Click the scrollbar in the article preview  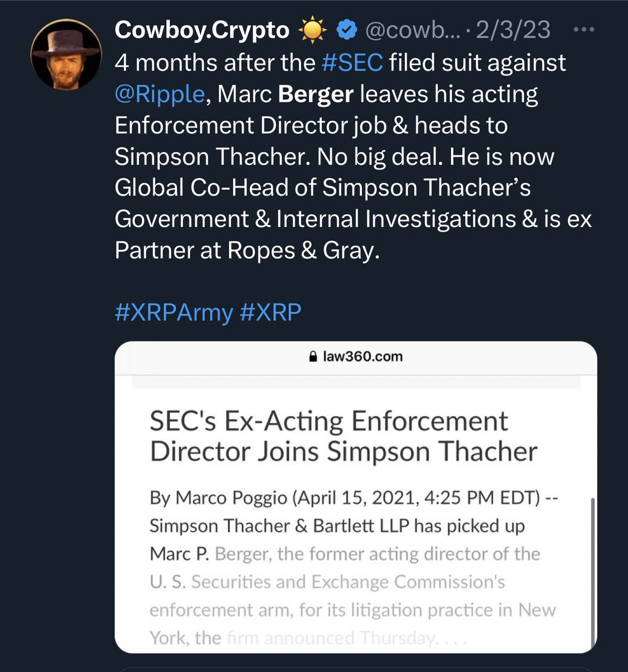(593, 566)
